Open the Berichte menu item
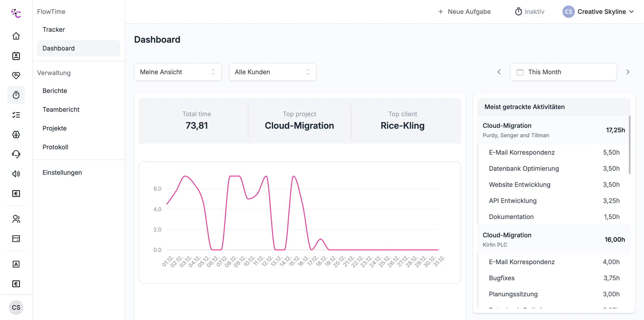The width and height of the screenshot is (644, 320). [55, 91]
